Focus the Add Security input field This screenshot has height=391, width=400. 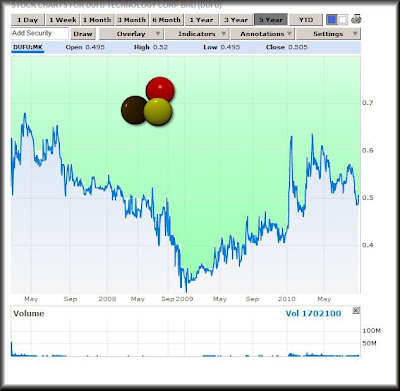point(40,33)
